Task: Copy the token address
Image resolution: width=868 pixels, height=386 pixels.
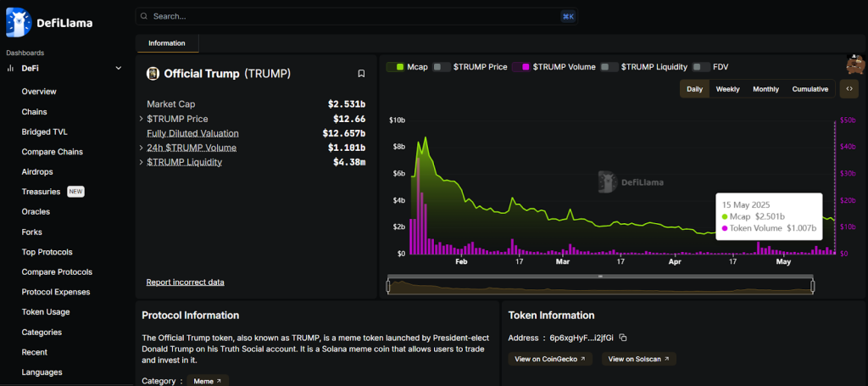Action: tap(623, 338)
